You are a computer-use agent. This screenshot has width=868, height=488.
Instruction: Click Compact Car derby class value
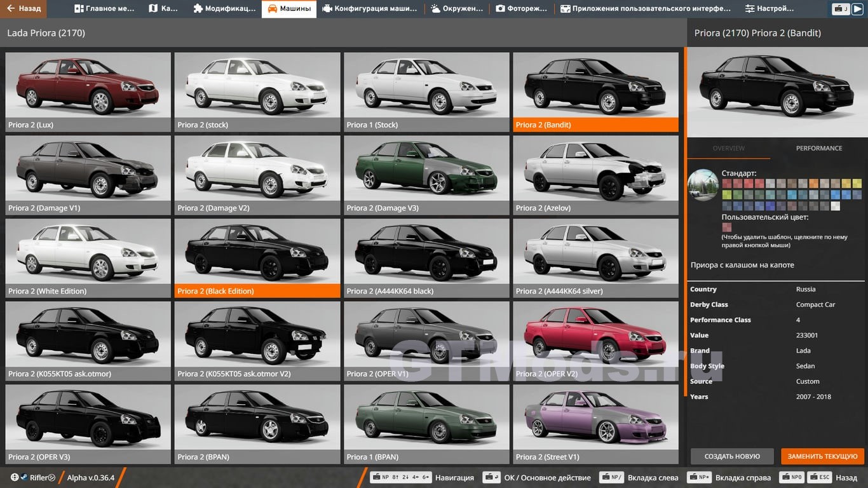click(815, 304)
